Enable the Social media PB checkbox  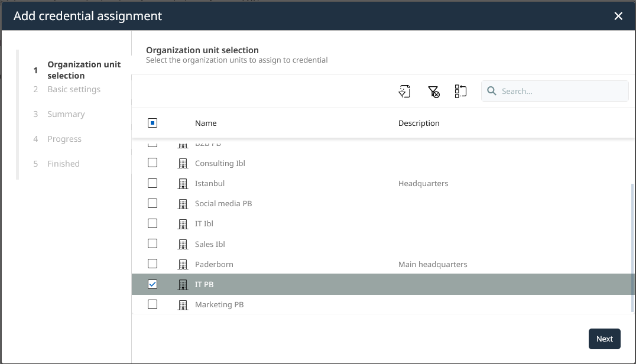tap(152, 203)
